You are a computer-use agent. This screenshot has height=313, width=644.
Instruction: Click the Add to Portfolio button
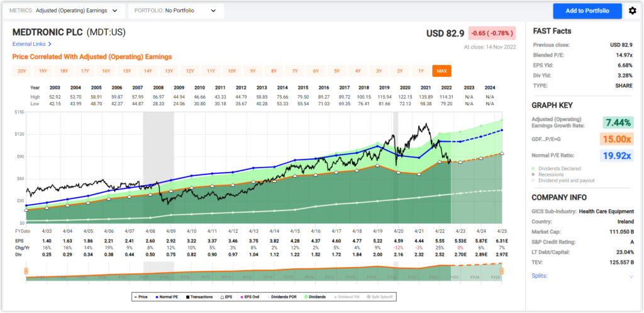(x=587, y=11)
